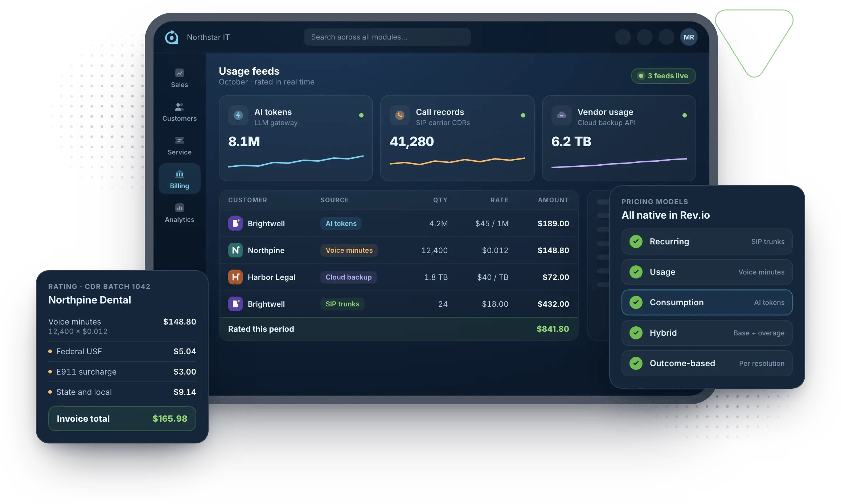Click the $72.00 amount for Harbor Legal
841x504 pixels.
pyautogui.click(x=555, y=277)
